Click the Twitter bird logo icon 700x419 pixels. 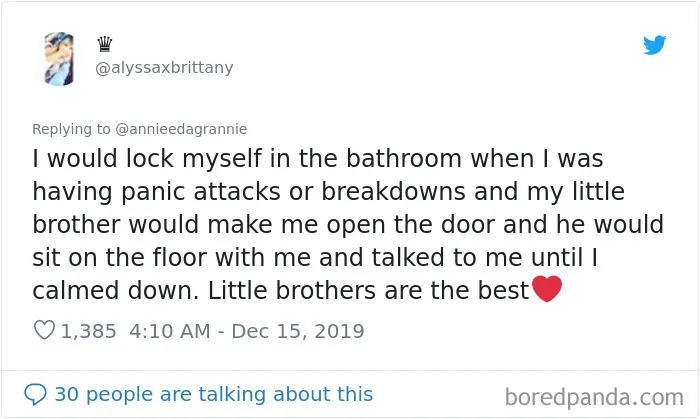point(654,45)
